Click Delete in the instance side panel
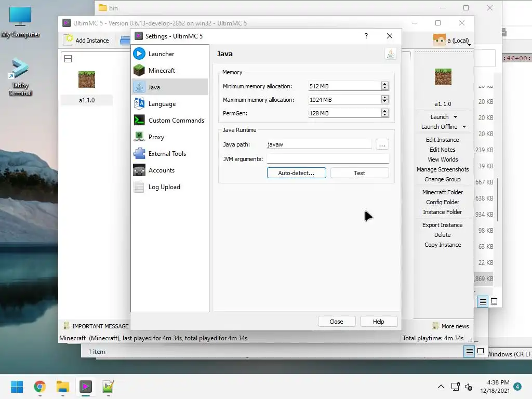Screen dimensions: 532x399 pos(443,235)
